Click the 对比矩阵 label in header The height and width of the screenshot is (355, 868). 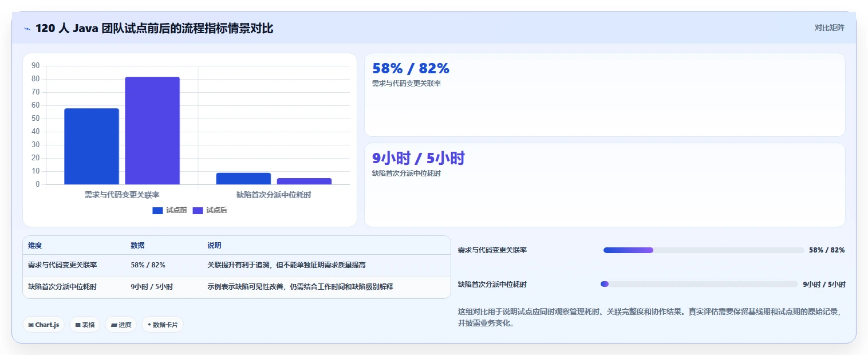pos(829,27)
